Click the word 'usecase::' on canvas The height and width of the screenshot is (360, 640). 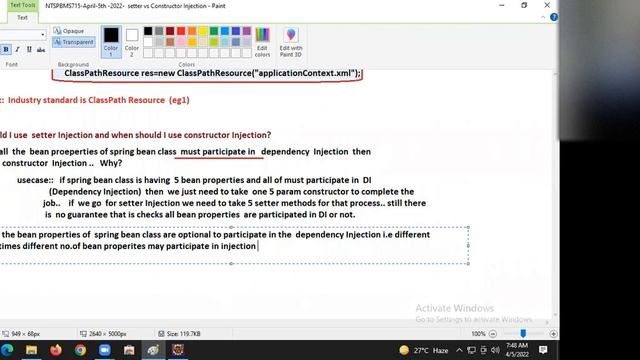tap(35, 180)
